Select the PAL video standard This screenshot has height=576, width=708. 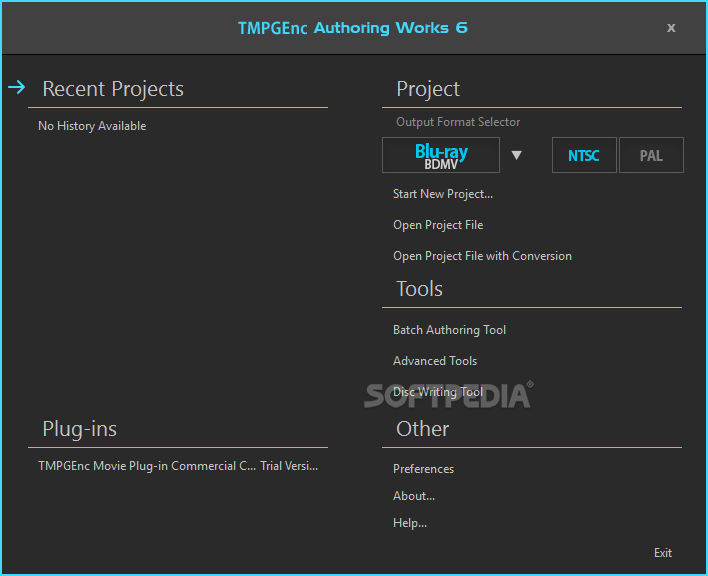pos(651,155)
